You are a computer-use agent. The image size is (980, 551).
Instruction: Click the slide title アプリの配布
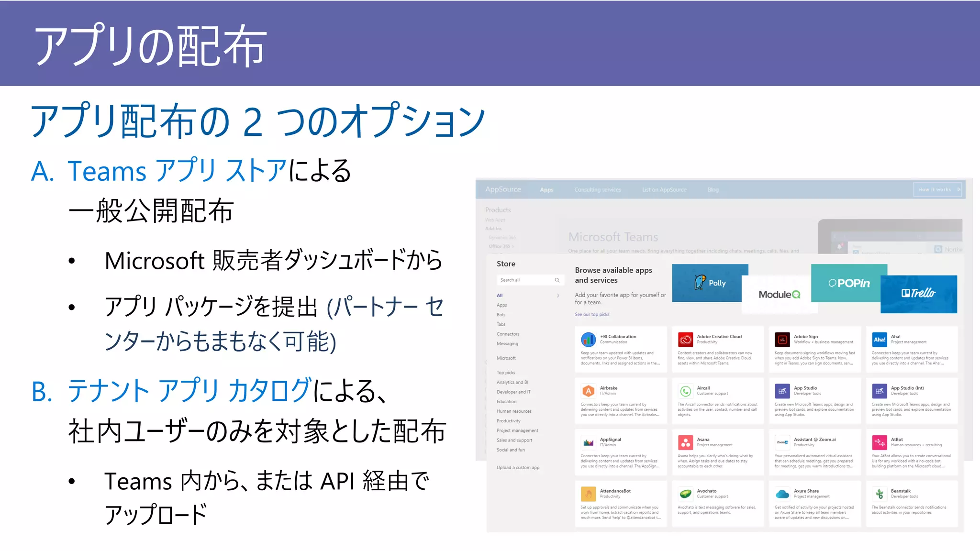click(150, 45)
